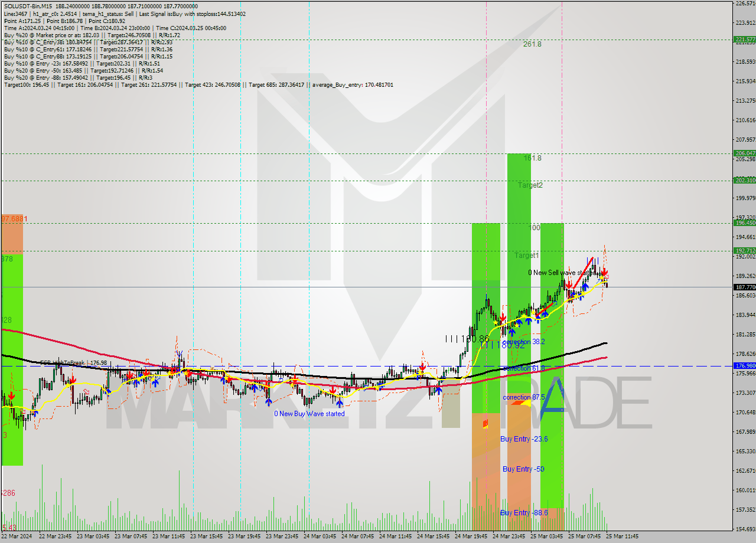Click the "Buy %10 @ C_Entry61: 177.18246" line
Image resolution: width=756 pixels, height=543 pixels.
[88, 49]
